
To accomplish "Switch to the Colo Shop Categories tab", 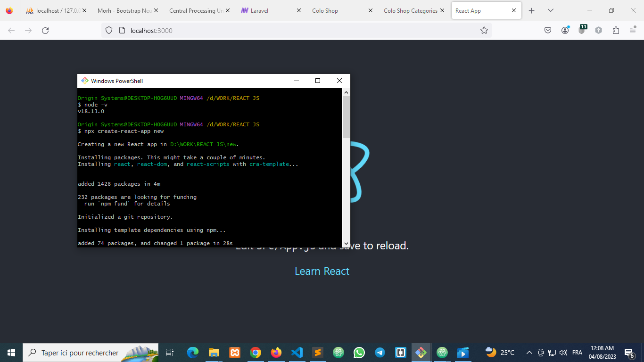I will tap(410, 10).
